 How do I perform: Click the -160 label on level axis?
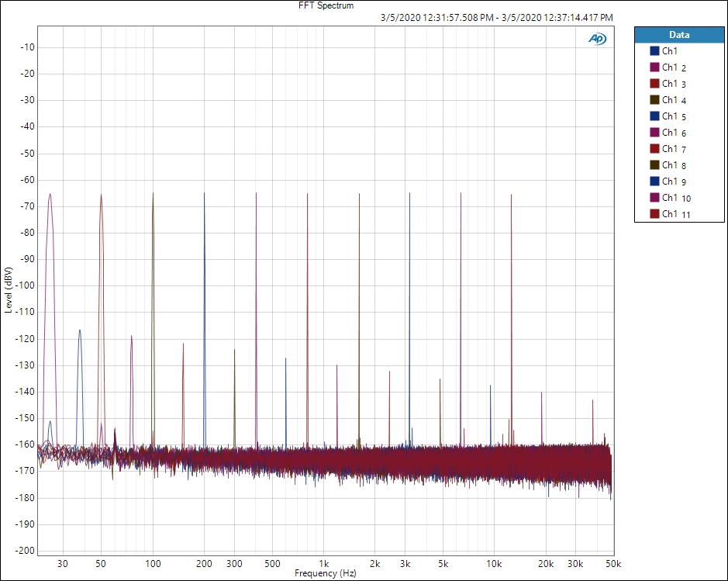coord(25,444)
